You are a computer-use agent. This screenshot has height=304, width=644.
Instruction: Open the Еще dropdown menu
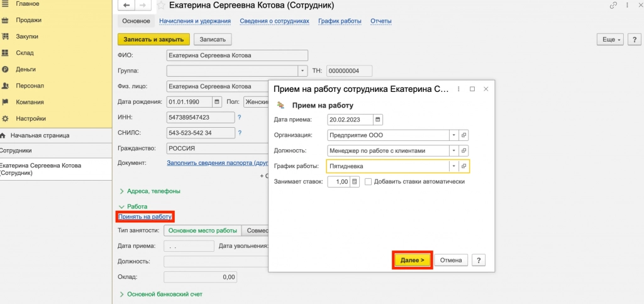(610, 40)
